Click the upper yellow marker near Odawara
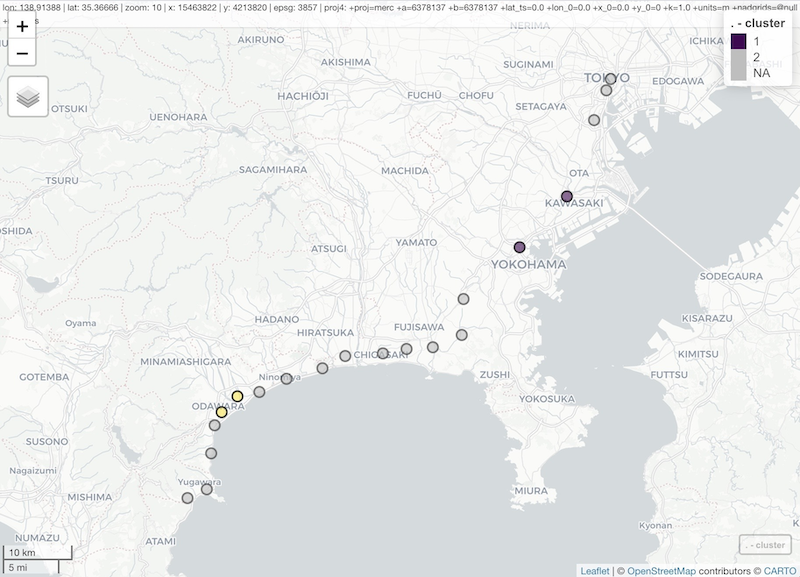800x577 pixels. pyautogui.click(x=237, y=397)
